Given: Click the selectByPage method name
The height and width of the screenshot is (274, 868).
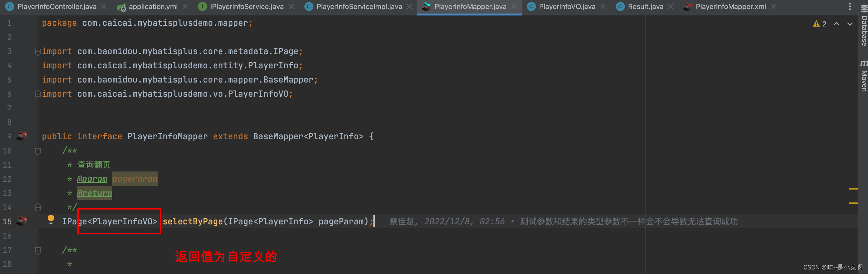Looking at the screenshot, I should click(x=193, y=221).
